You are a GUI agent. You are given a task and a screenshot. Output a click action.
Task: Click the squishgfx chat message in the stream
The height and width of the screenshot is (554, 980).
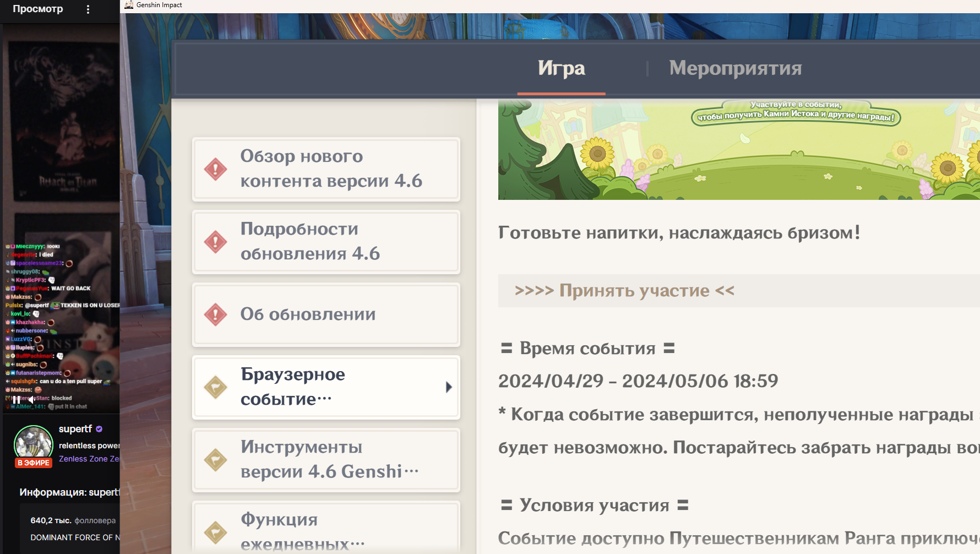coord(58,381)
